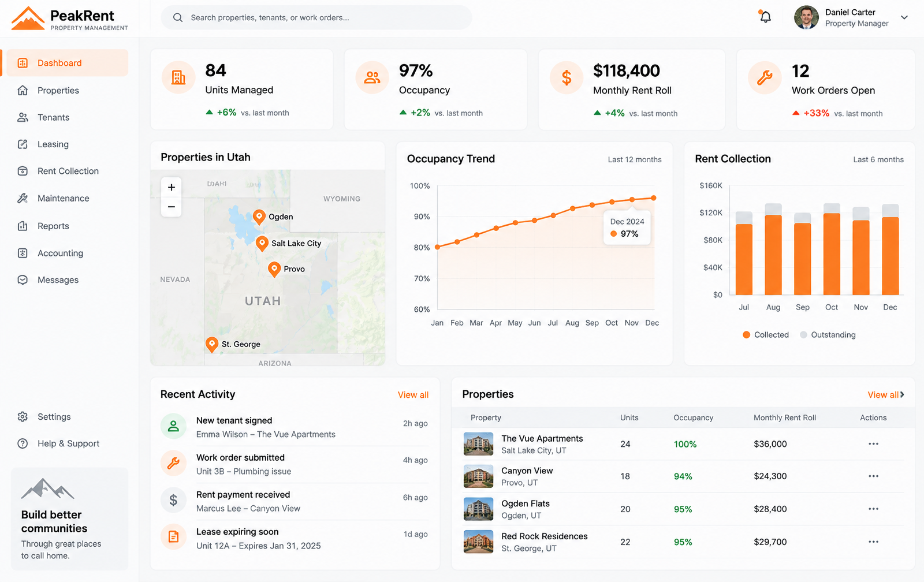
Task: Open the Red Rock Residences thumbnail
Action: 479,542
